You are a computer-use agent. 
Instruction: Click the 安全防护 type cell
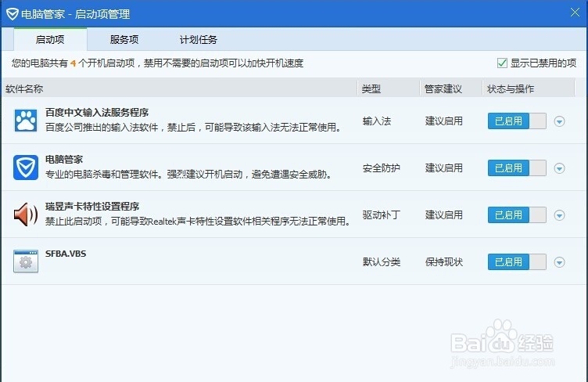(382, 168)
